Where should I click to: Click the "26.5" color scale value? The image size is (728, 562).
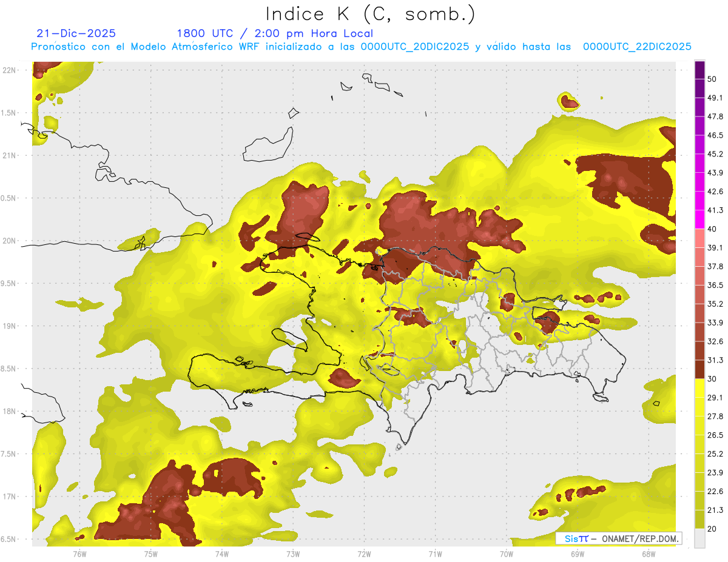[715, 435]
